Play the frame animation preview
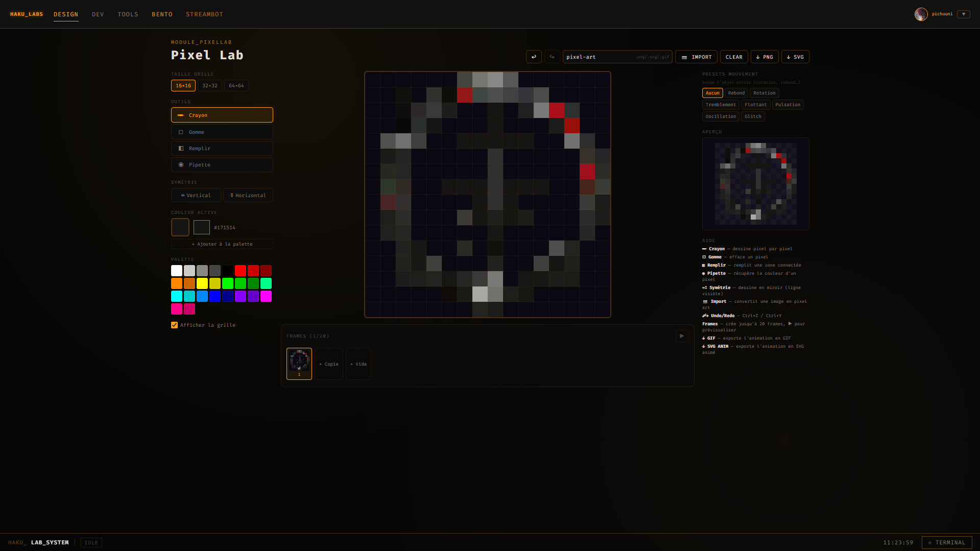 click(x=682, y=336)
